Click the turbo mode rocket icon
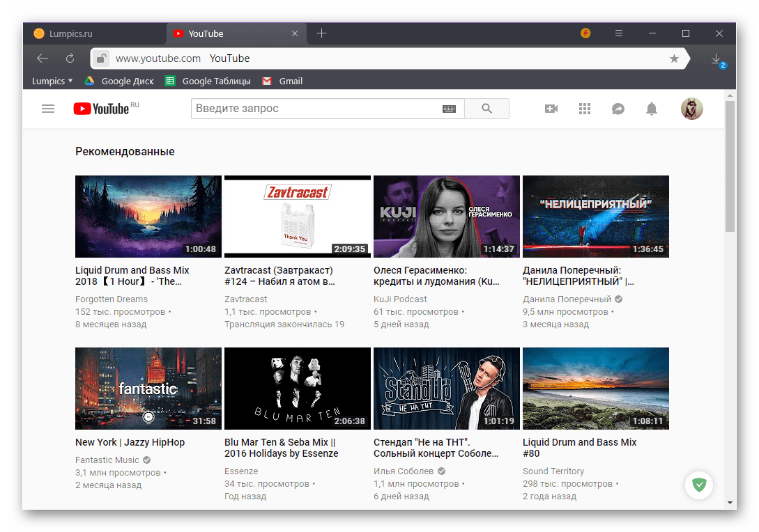 (585, 33)
